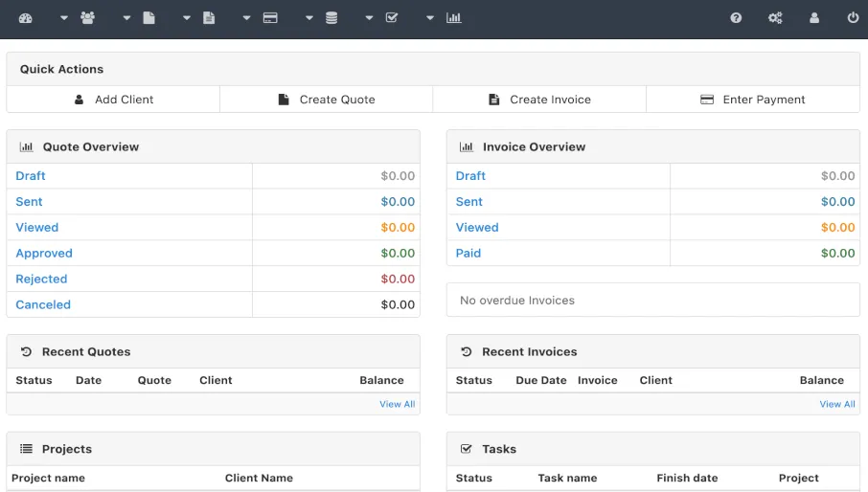Expand the caret directly left of the Payments icon
Viewport: 868px width, 492px height.
(x=246, y=18)
